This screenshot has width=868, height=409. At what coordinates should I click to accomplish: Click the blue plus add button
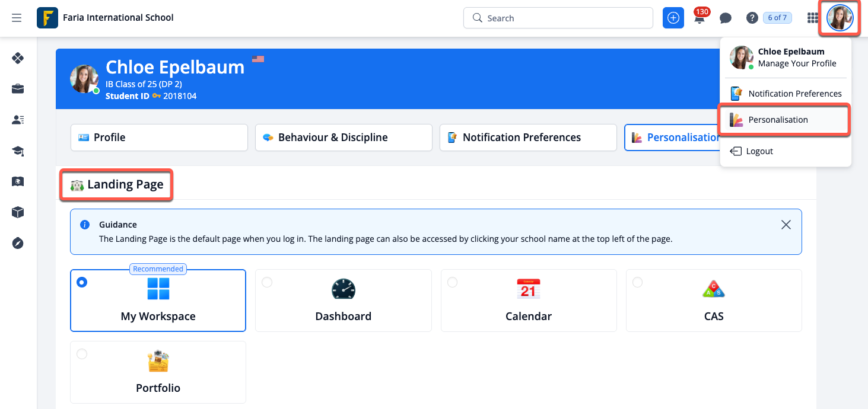pyautogui.click(x=673, y=18)
